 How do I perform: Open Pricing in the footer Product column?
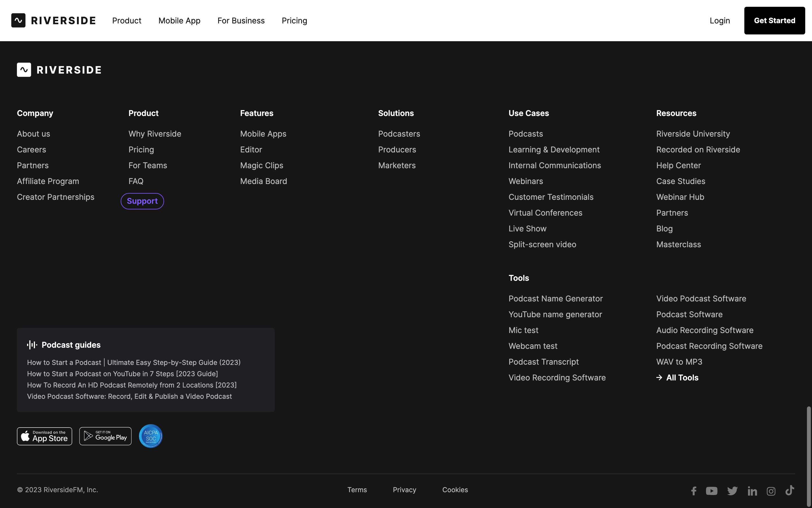(x=141, y=150)
